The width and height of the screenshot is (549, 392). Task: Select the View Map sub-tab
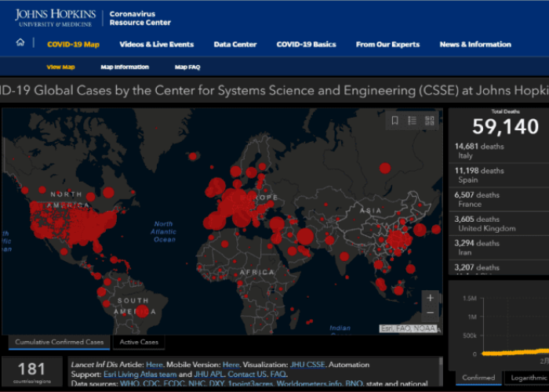[x=61, y=67]
